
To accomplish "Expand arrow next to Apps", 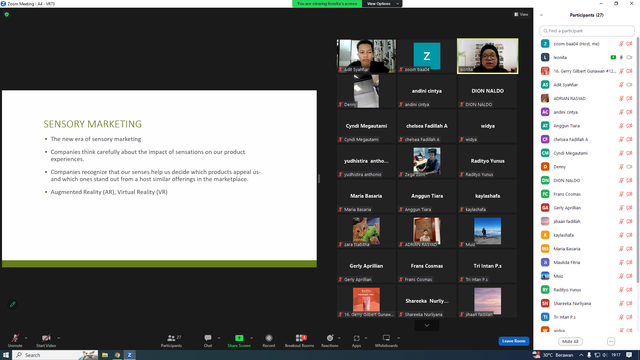I will (x=366, y=338).
